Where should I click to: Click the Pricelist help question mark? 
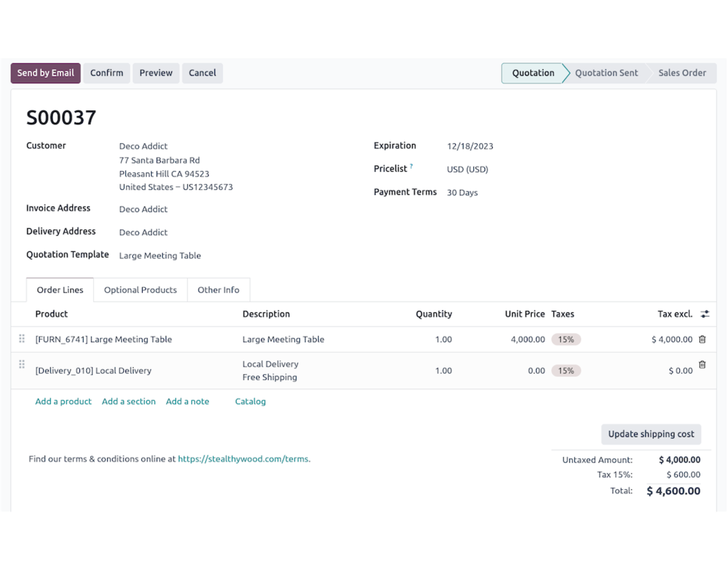(x=411, y=166)
